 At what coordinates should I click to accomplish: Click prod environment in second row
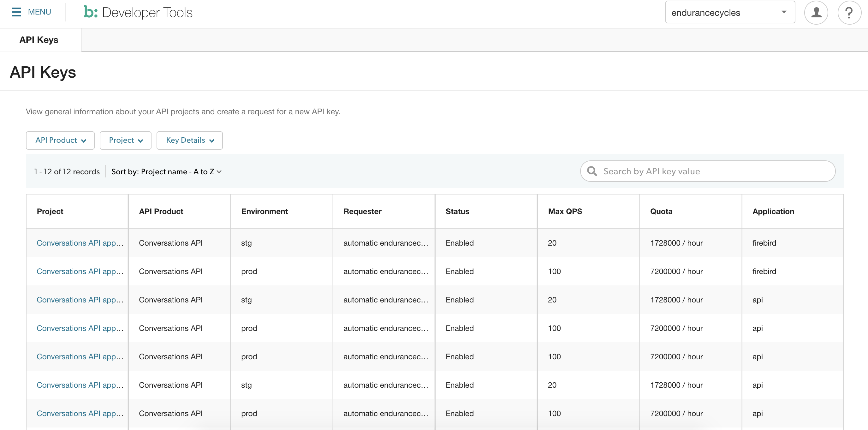point(249,271)
